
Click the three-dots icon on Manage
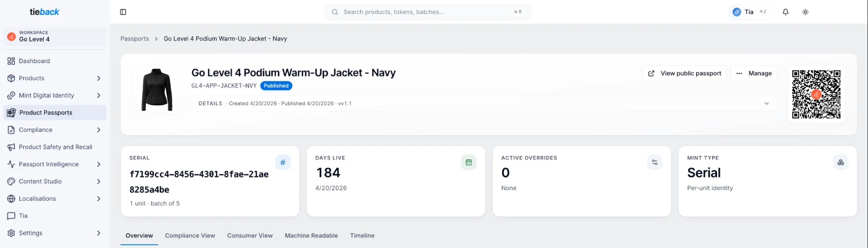point(739,73)
